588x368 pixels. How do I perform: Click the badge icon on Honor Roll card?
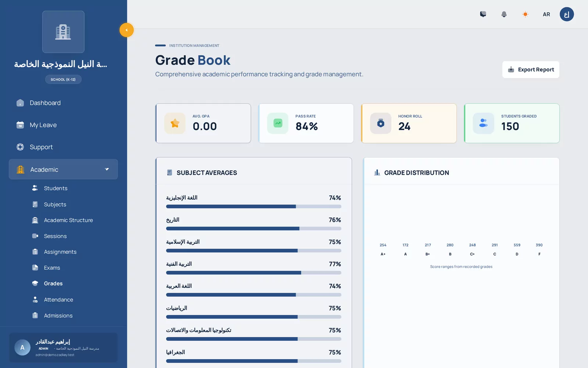(381, 123)
